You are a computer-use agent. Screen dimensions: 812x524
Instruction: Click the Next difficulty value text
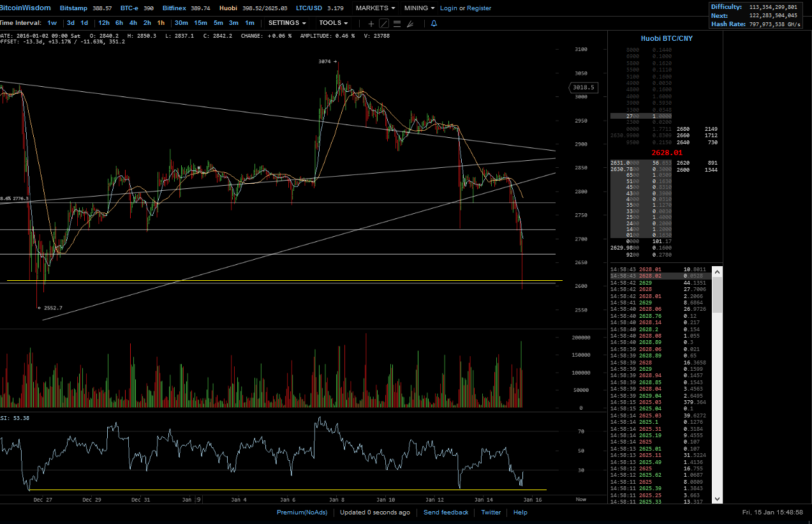click(x=773, y=15)
